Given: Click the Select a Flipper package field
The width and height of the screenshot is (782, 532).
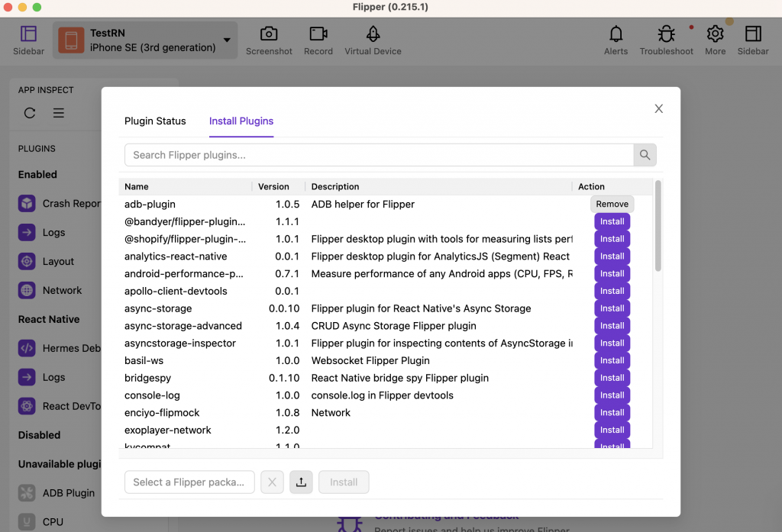Looking at the screenshot, I should (x=189, y=482).
